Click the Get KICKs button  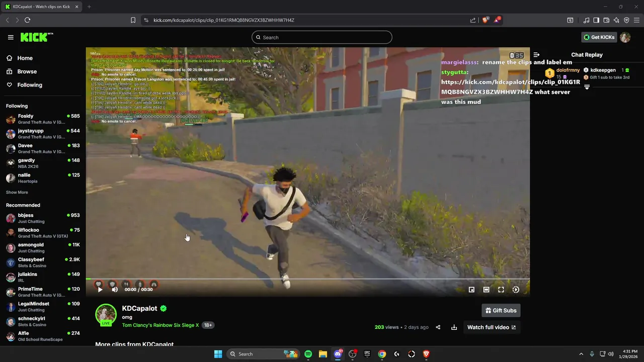(599, 37)
